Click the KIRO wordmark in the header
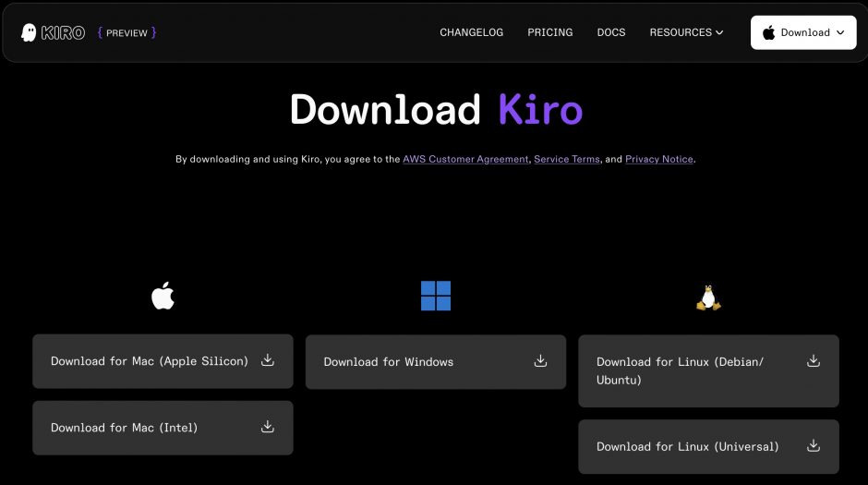 click(x=63, y=33)
